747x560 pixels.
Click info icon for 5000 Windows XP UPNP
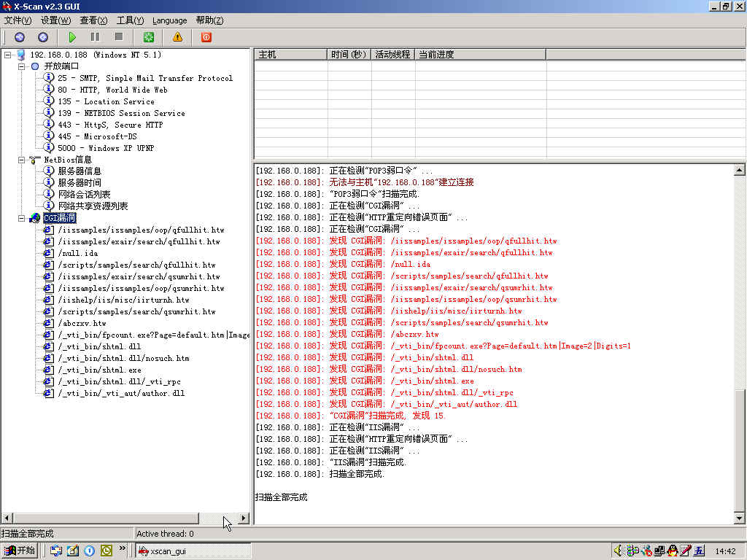[x=49, y=147]
